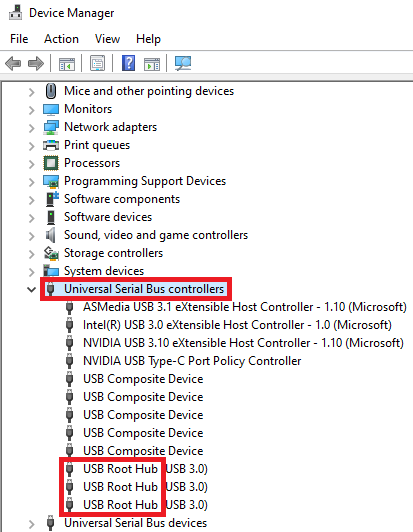The height and width of the screenshot is (532, 413).
Task: Click the blue Help question mark icon
Action: [x=128, y=63]
